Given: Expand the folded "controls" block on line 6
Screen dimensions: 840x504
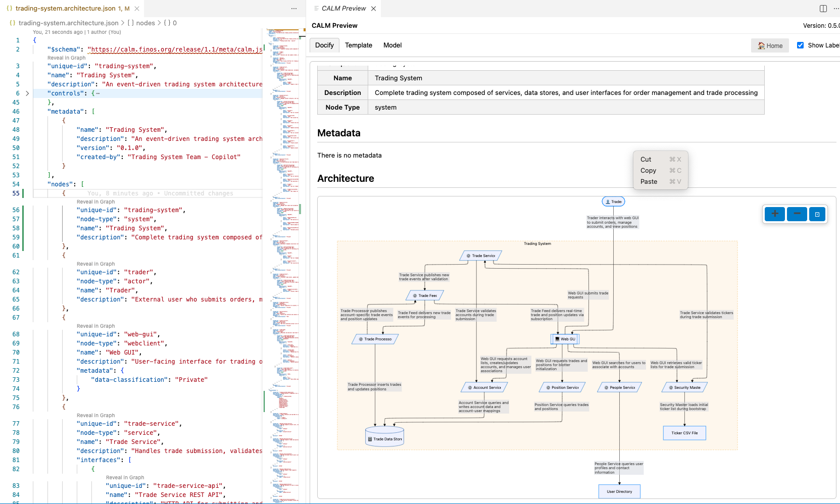Looking at the screenshot, I should point(27,93).
